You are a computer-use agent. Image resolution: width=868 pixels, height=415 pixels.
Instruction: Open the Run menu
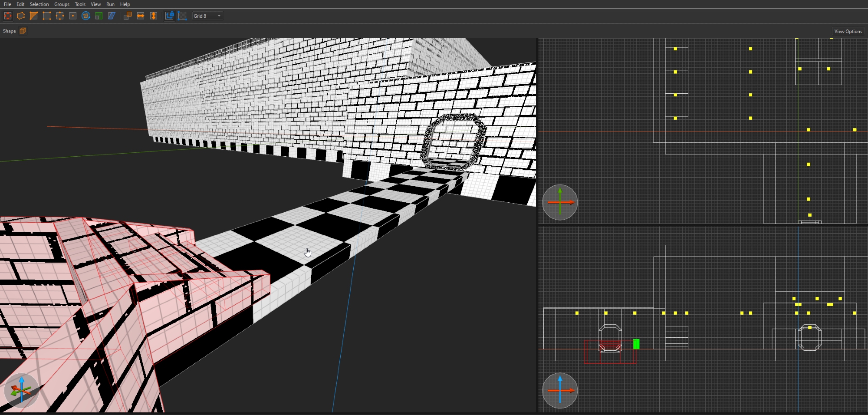tap(110, 4)
